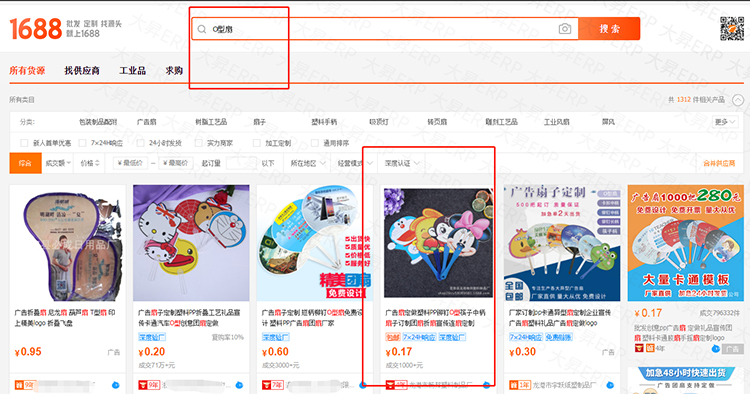Check the 加工定制 filter
Viewport: 750px width, 408px height.
(x=257, y=143)
